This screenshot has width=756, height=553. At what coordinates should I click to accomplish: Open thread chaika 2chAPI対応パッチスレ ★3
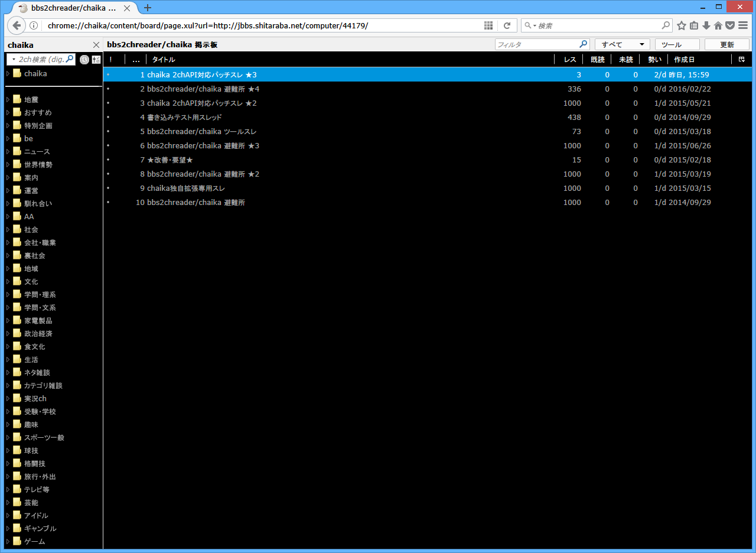202,74
